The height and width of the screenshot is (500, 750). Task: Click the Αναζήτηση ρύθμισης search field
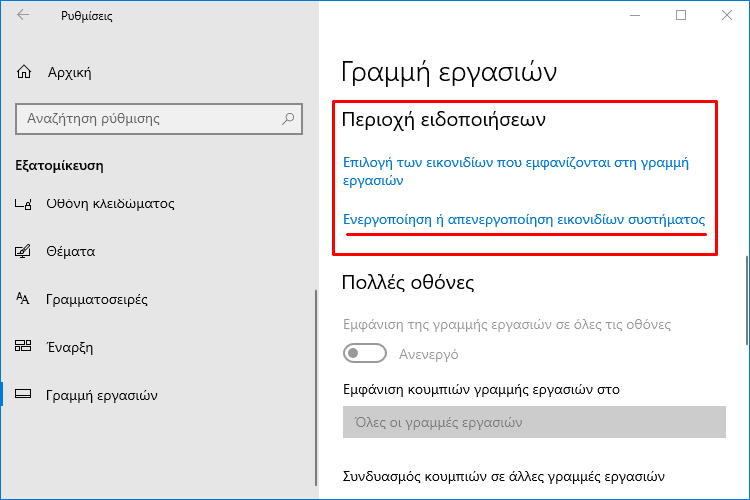(159, 119)
